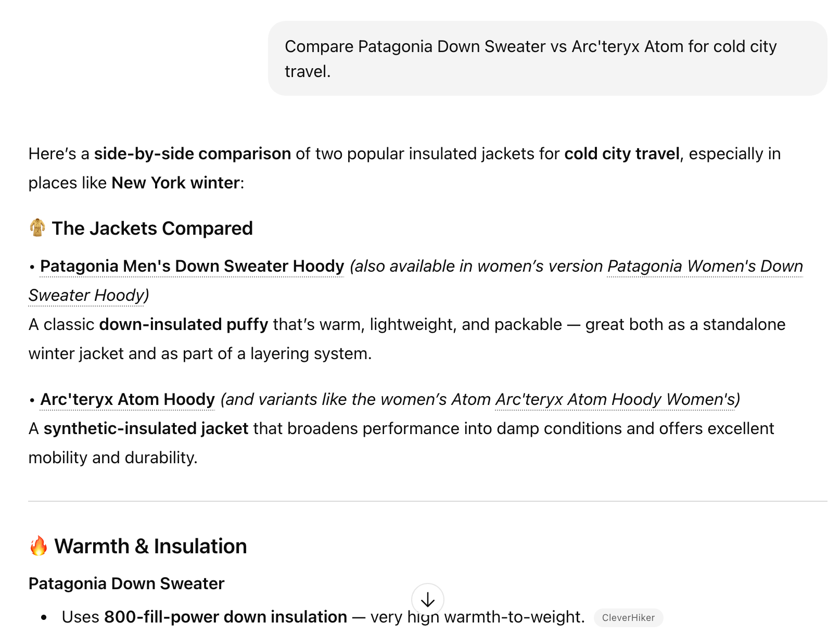The height and width of the screenshot is (635, 840).
Task: Click the bullet point before Uses 800-fill-power
Action: pyautogui.click(x=44, y=617)
